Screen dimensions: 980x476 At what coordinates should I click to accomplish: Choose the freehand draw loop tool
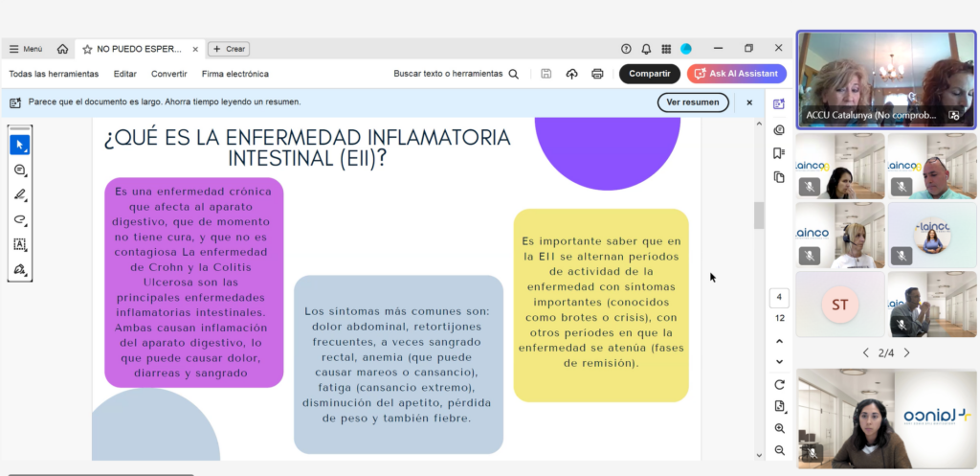tap(20, 219)
